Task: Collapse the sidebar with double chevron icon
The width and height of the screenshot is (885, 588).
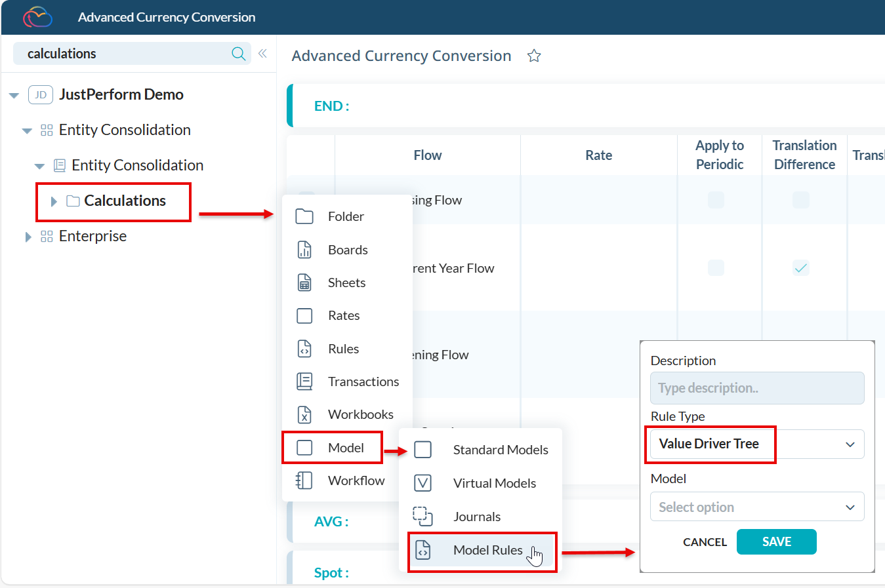Action: point(262,54)
